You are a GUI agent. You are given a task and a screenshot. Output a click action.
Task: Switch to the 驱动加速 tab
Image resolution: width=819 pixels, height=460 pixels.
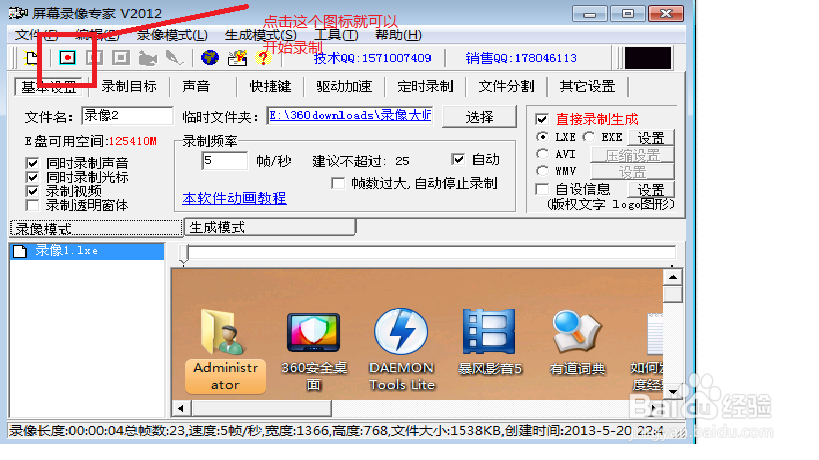(344, 86)
